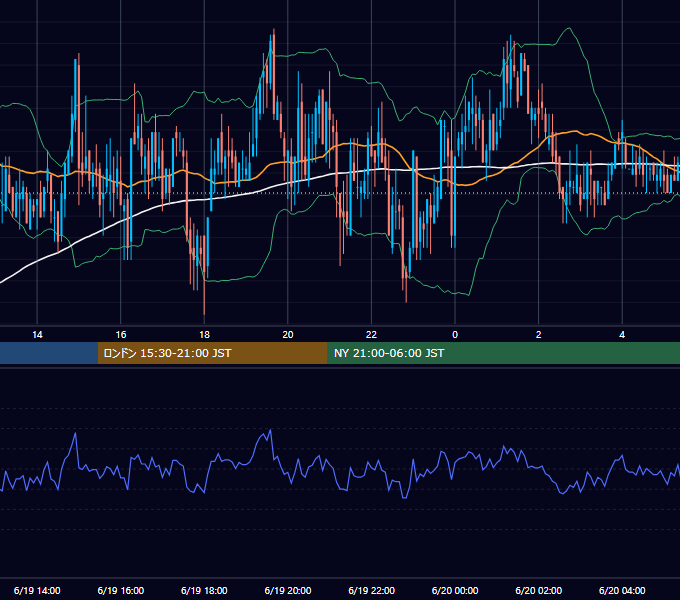Click the 6/19 18:00 date label

click(204, 590)
